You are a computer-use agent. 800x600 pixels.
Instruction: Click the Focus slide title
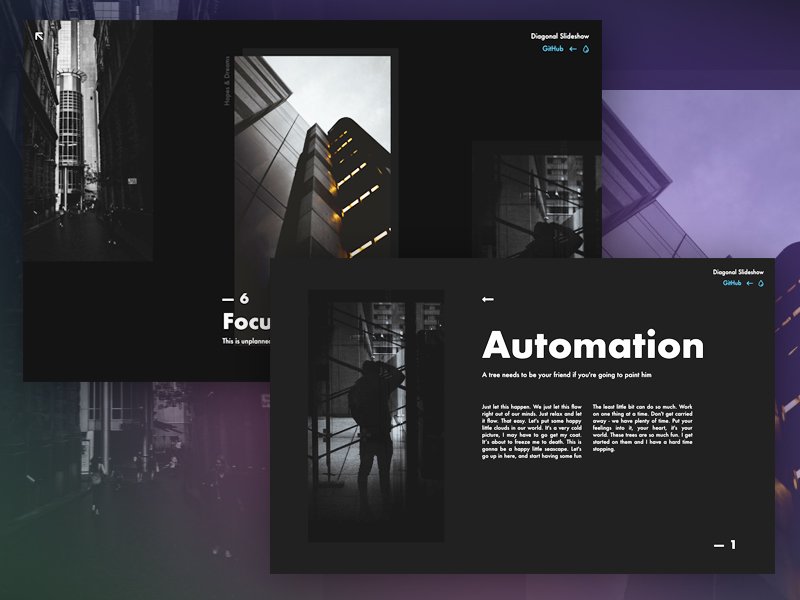coord(246,322)
